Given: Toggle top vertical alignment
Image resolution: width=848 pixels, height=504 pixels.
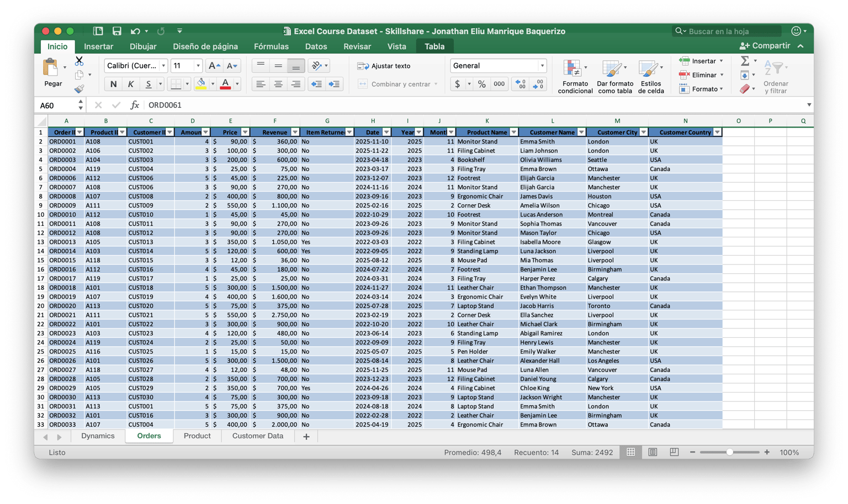Looking at the screenshot, I should 261,66.
